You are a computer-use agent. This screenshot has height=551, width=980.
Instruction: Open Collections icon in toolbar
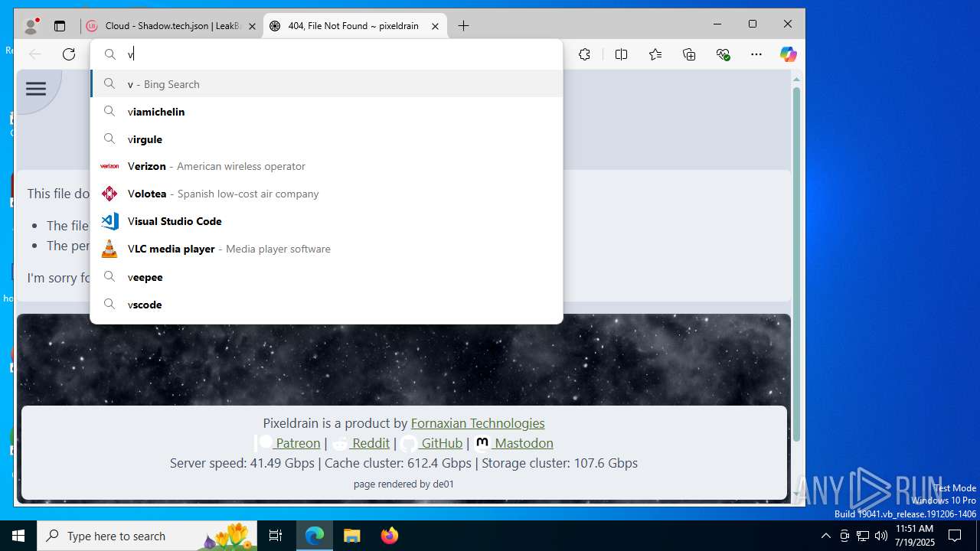click(689, 54)
